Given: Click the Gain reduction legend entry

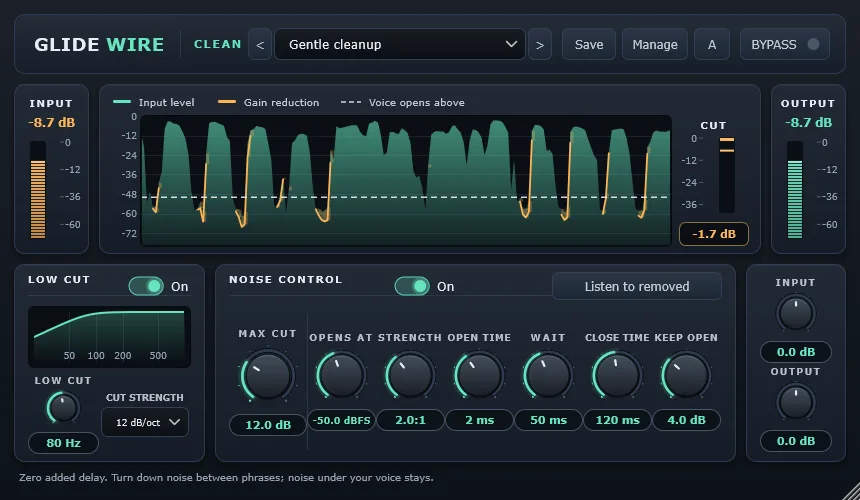Looking at the screenshot, I should click(x=269, y=103).
